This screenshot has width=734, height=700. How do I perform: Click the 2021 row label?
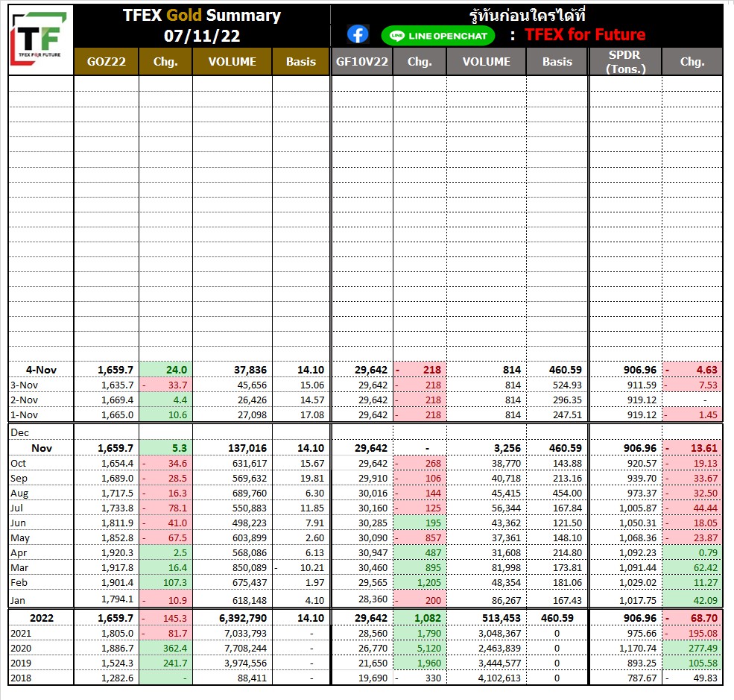pos(21,634)
